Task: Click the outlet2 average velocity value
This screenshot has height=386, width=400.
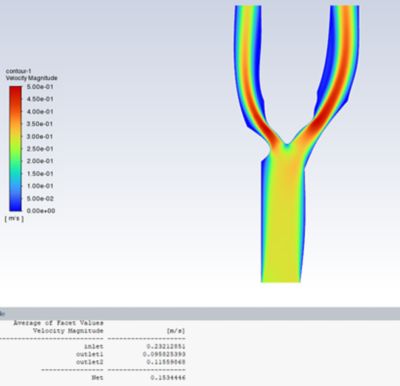Action: click(x=166, y=362)
